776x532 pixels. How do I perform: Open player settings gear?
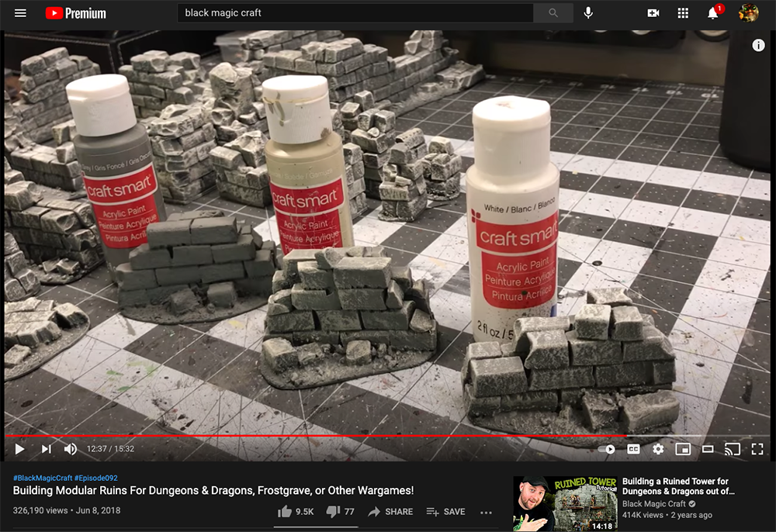[658, 449]
